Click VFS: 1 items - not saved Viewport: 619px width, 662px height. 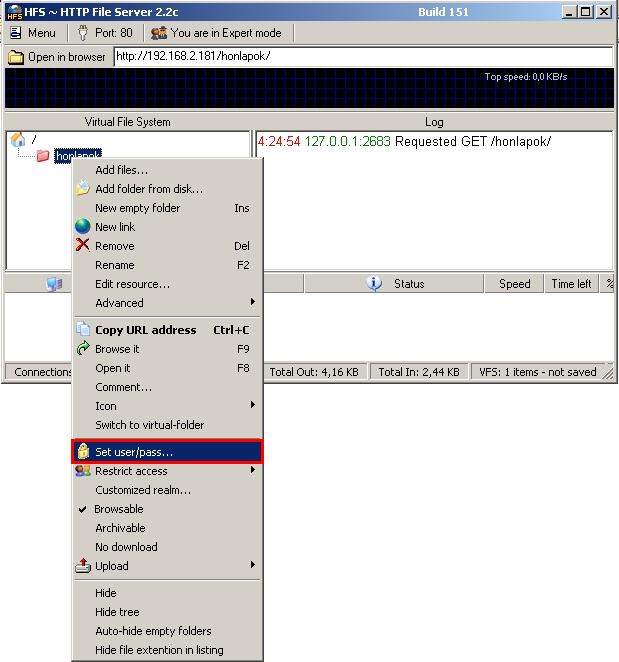pyautogui.click(x=538, y=372)
